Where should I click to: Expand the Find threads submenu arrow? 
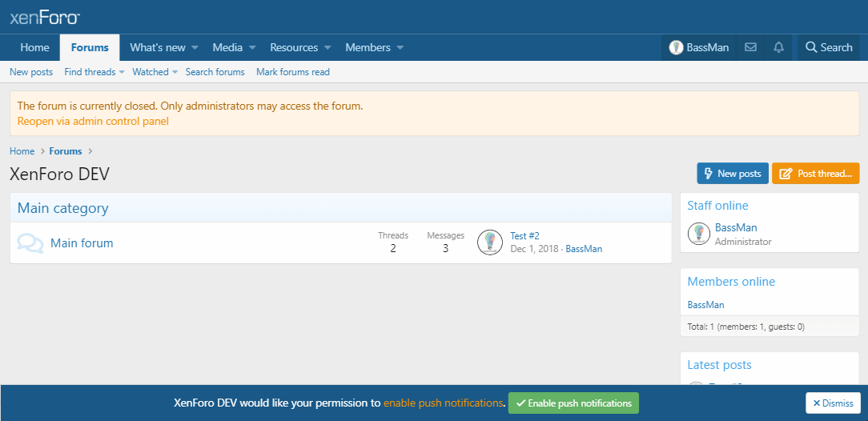(122, 73)
